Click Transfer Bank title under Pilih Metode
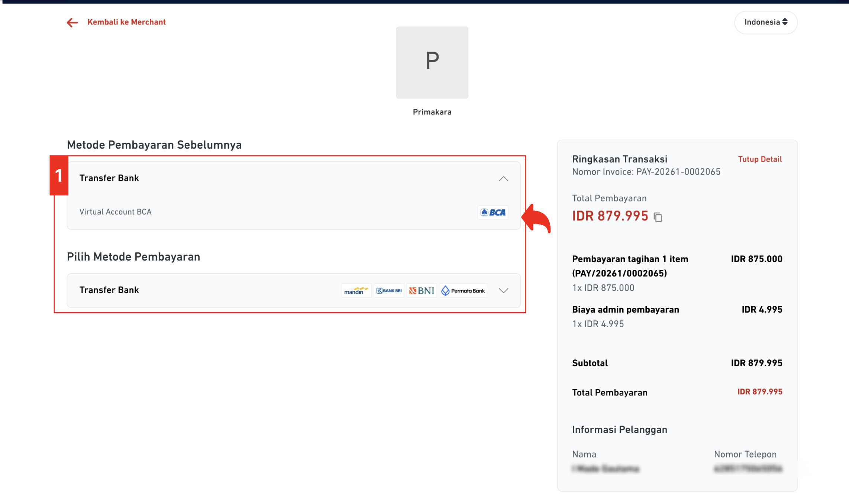849x504 pixels. [109, 290]
